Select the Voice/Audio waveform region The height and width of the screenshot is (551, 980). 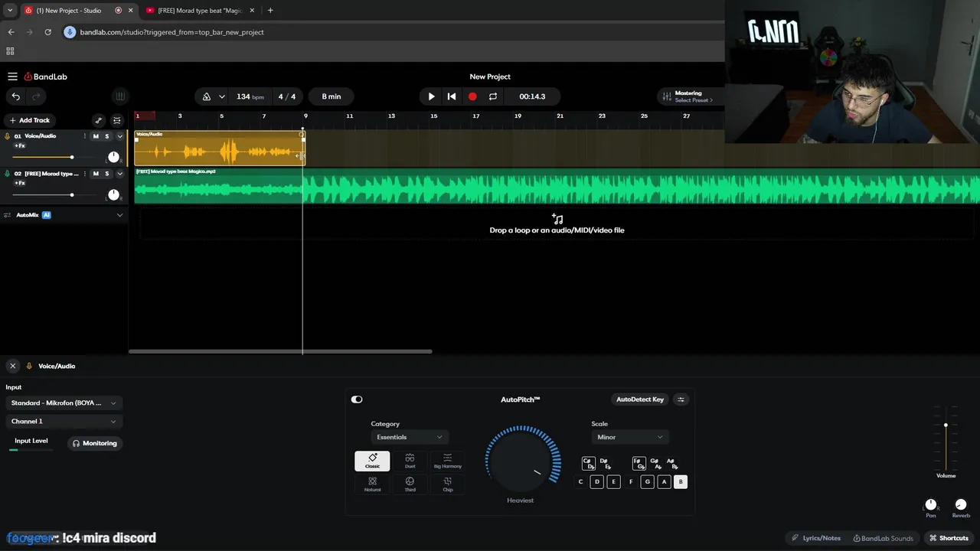[220, 148]
